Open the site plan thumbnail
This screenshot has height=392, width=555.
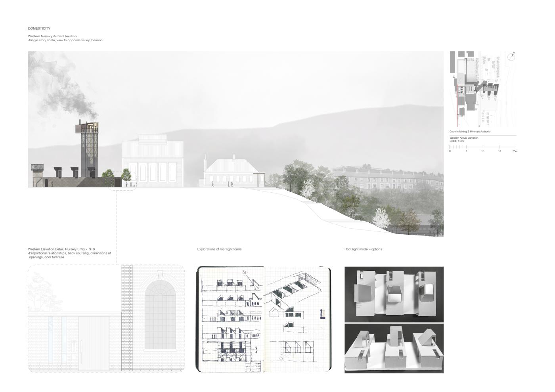tap(482, 89)
